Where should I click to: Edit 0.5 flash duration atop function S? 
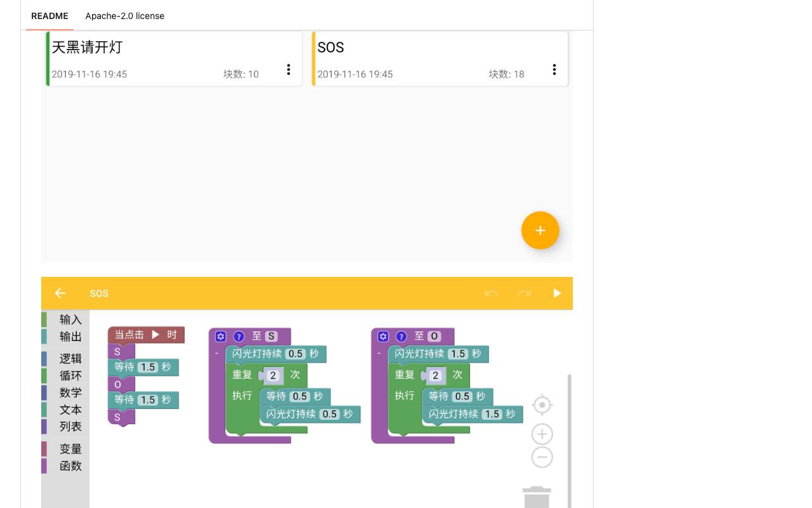tap(296, 354)
